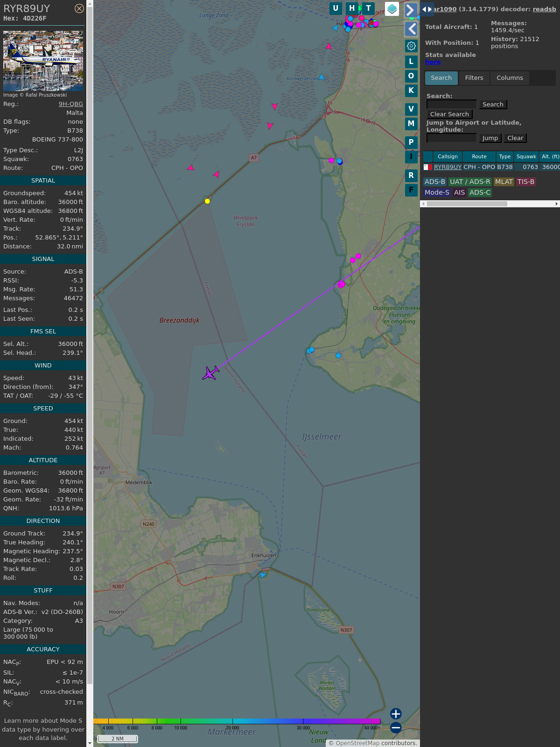Toggle the M multi-select button
This screenshot has height=747, width=560.
coord(411,124)
